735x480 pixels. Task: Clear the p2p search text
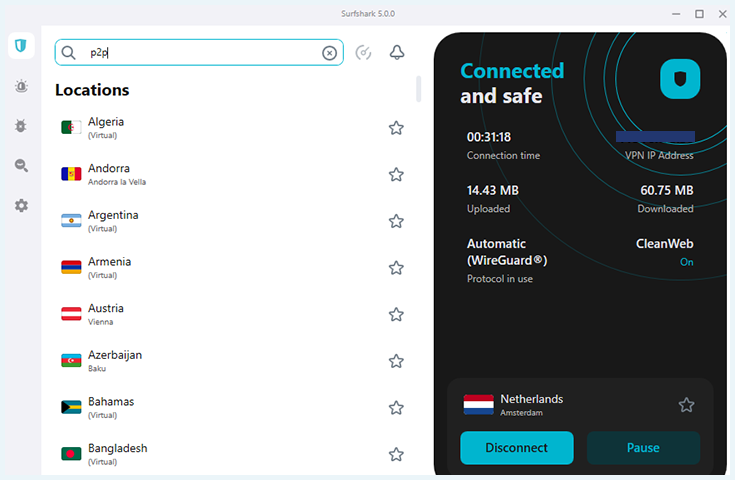click(330, 53)
